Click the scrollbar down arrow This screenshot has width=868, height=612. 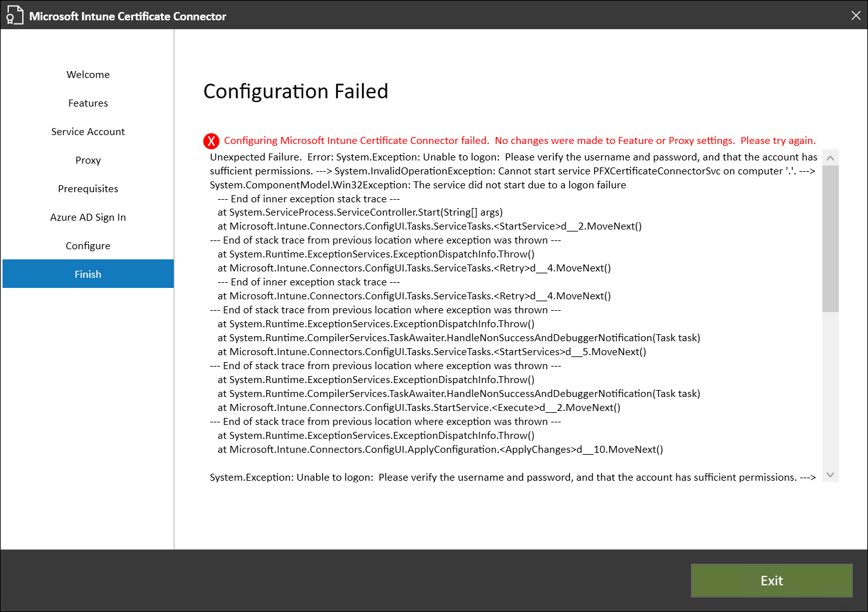830,474
